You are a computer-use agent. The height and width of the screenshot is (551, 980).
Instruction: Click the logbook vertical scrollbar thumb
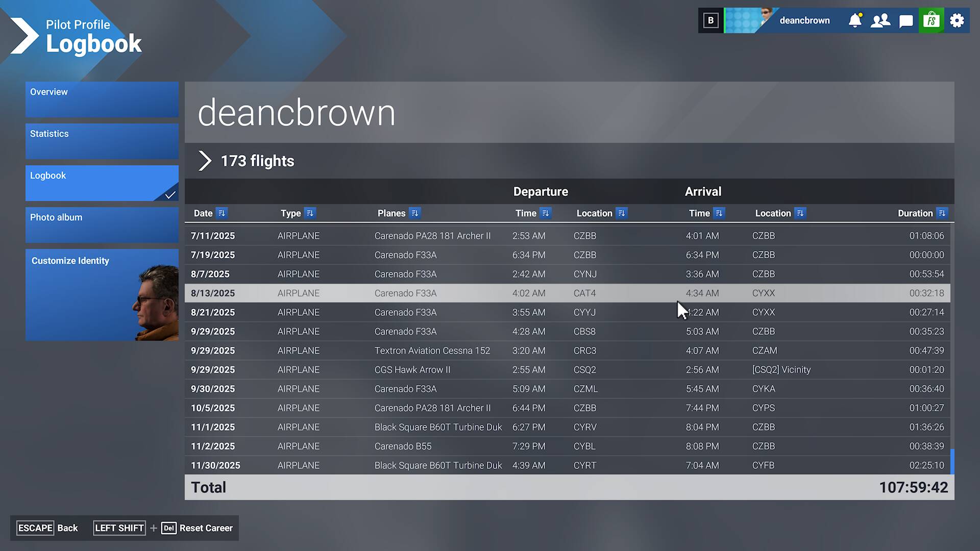952,461
